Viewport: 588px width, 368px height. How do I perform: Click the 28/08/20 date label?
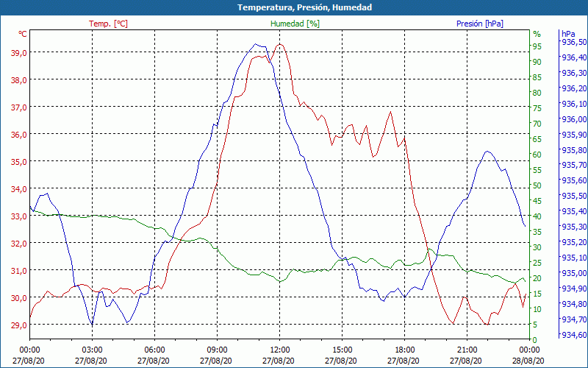click(528, 361)
